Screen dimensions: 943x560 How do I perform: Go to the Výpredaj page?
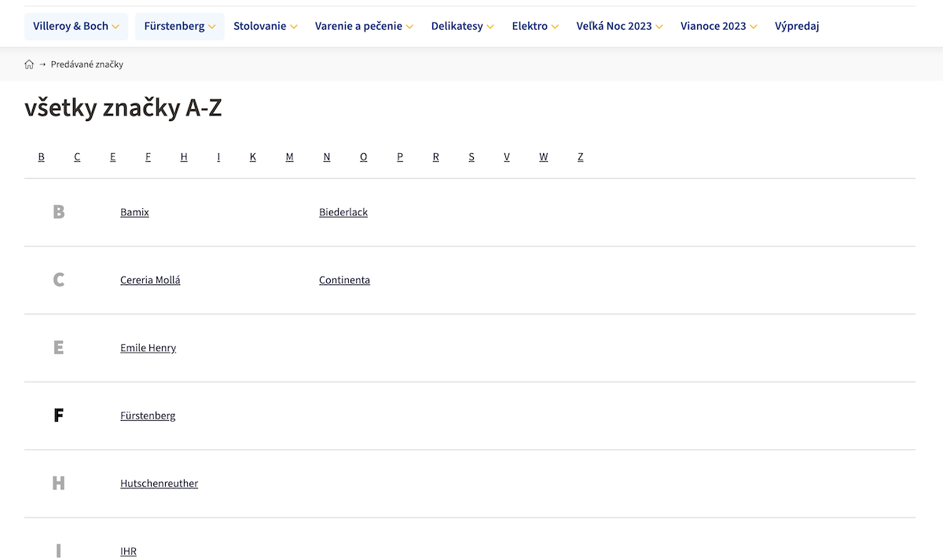coord(797,26)
